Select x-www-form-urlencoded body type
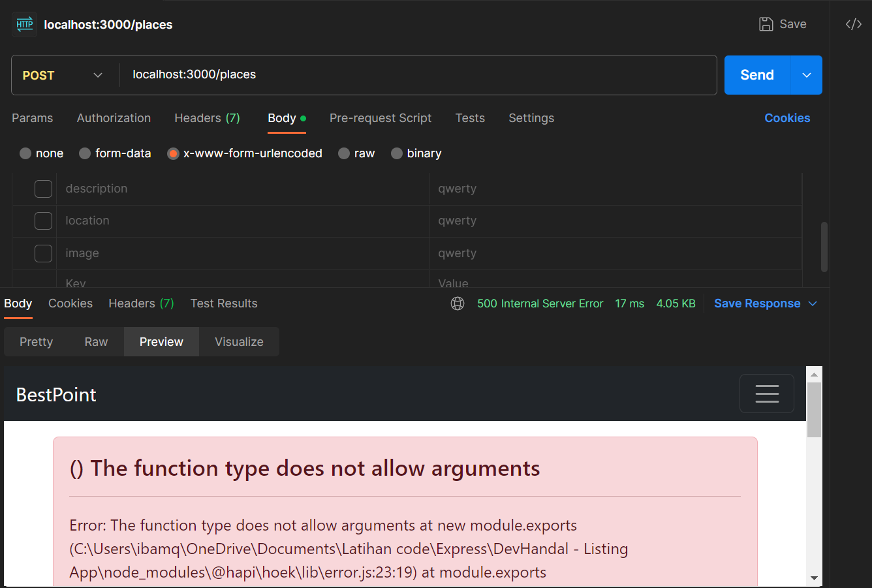The height and width of the screenshot is (588, 872). (x=173, y=153)
